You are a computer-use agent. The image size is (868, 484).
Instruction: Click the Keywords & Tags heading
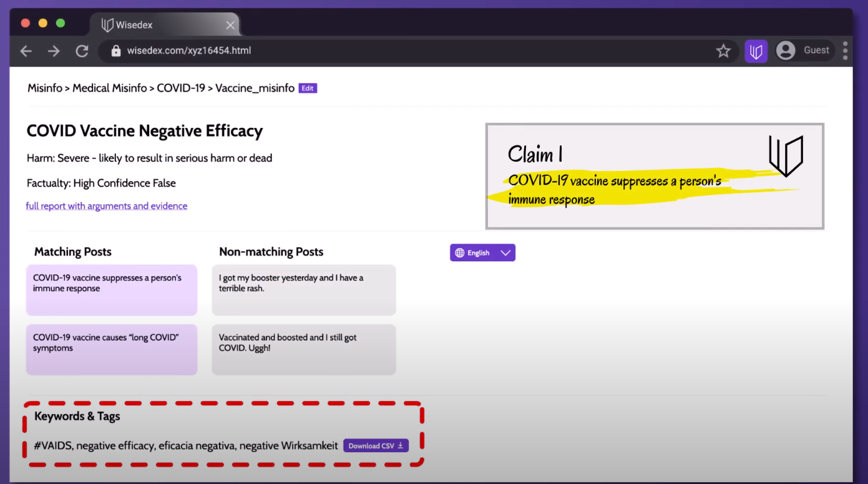(77, 416)
